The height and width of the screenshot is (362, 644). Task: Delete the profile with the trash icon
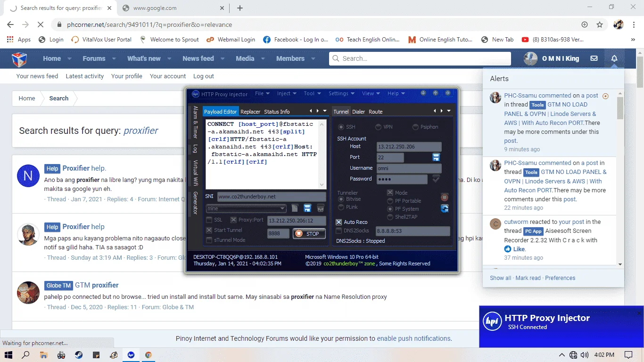[321, 208]
